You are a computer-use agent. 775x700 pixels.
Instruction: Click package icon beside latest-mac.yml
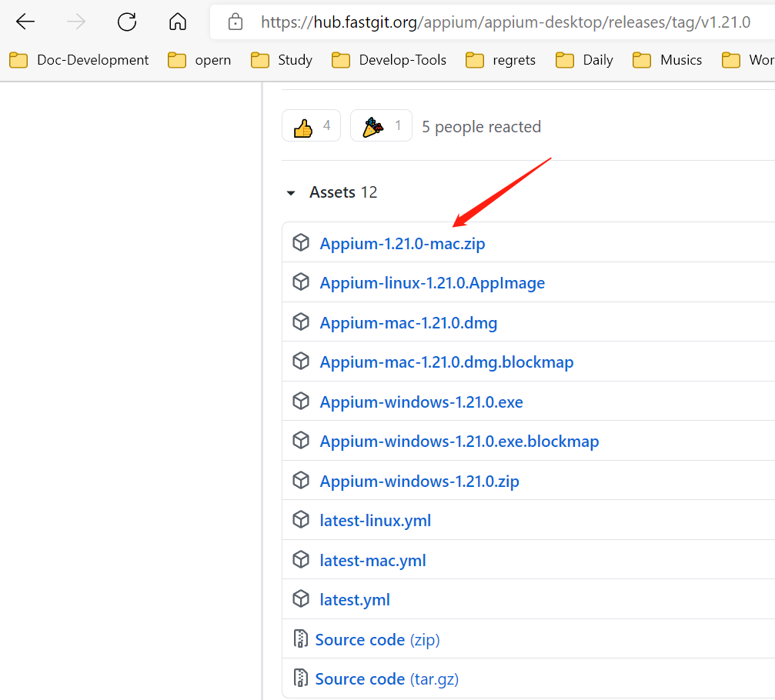click(300, 560)
